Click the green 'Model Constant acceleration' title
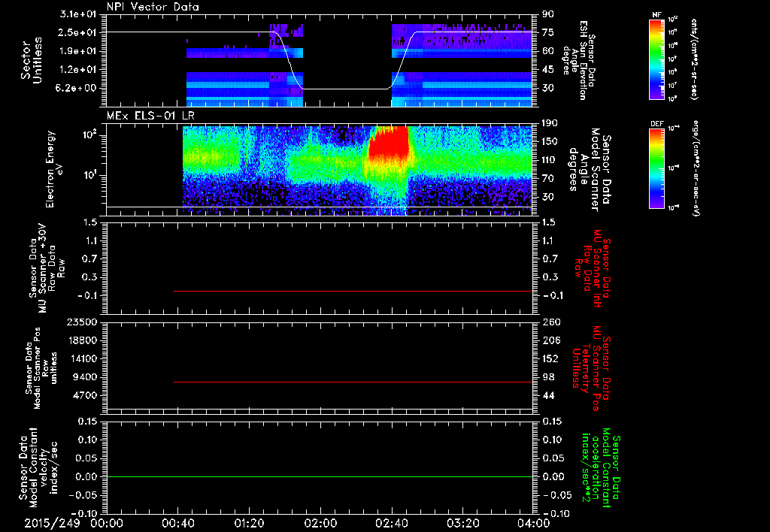 [599, 468]
